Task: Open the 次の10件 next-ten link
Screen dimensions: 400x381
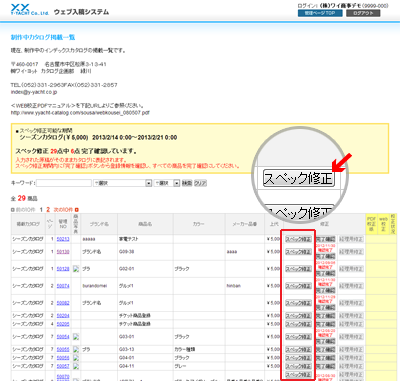Action: [63, 210]
